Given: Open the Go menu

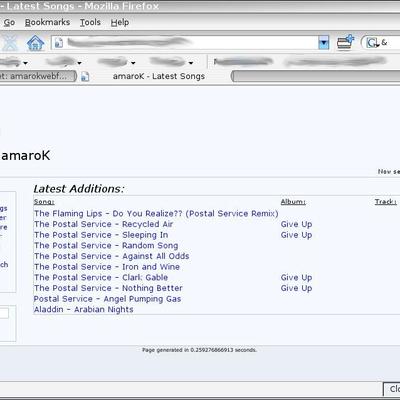Looking at the screenshot, I should click(x=9, y=22).
